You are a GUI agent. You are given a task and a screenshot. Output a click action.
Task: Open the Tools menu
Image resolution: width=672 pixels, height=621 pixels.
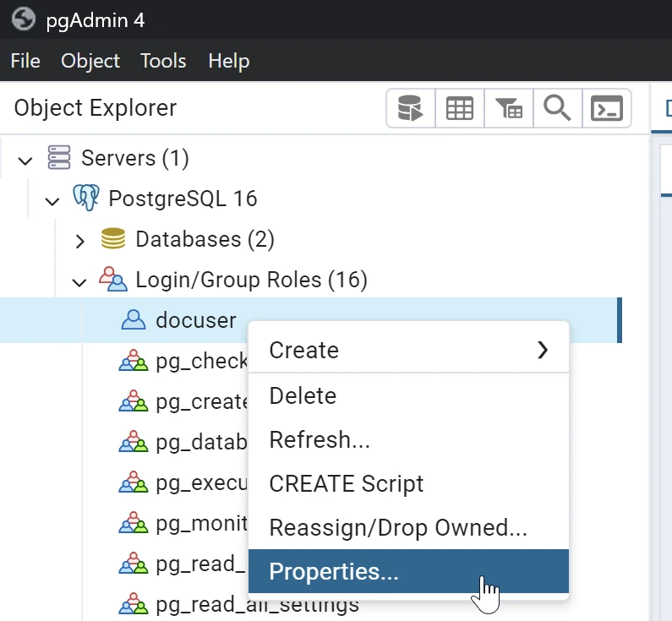pyautogui.click(x=163, y=61)
